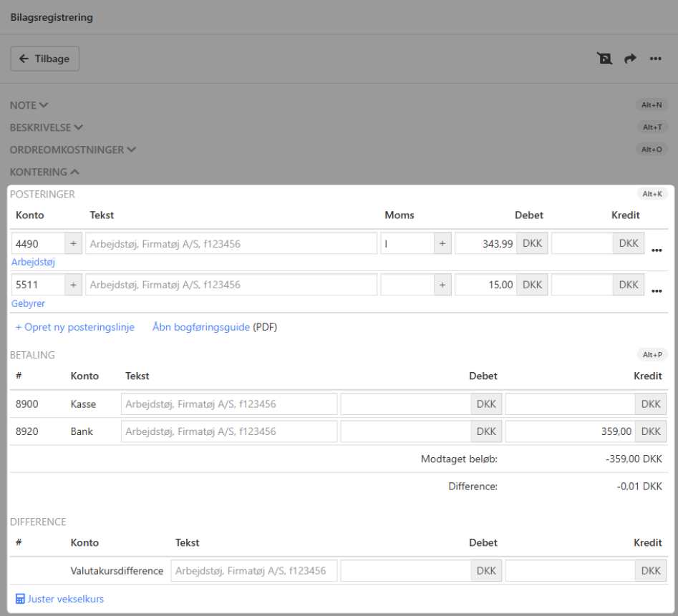Click Opret ny posteringslinje link
The width and height of the screenshot is (678, 616).
tap(75, 327)
